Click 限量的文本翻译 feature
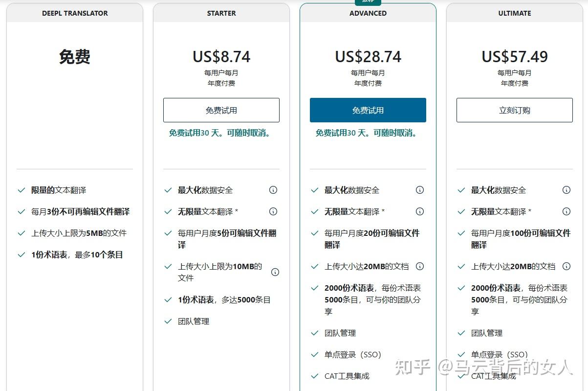 click(59, 190)
